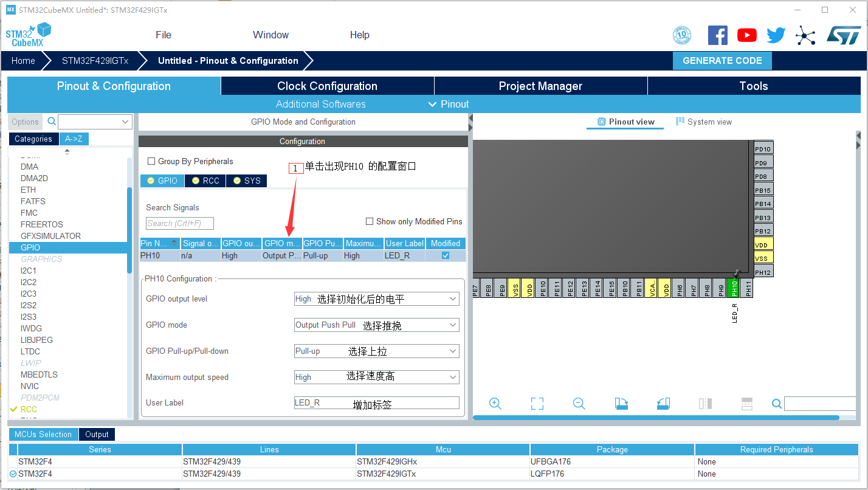
Task: Toggle Show only Modified Pins checkbox
Action: [x=369, y=221]
